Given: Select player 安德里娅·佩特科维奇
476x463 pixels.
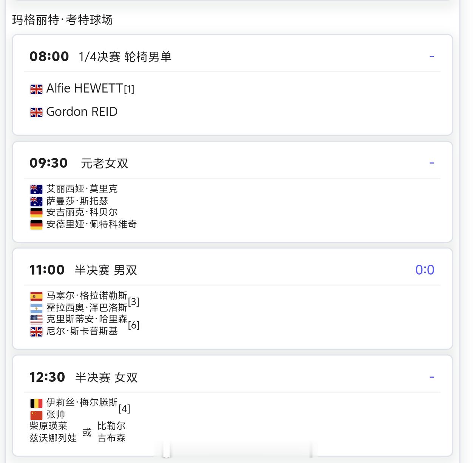Looking at the screenshot, I should pos(91,224).
